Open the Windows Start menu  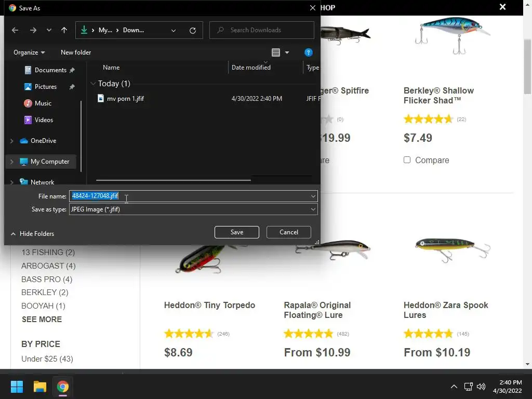[x=17, y=387]
